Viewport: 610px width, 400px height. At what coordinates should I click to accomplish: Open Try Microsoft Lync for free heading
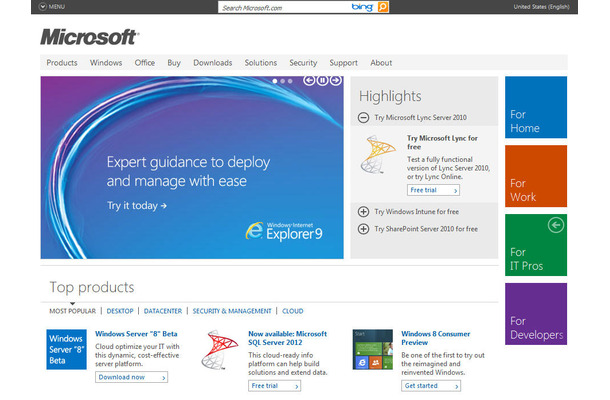442,142
